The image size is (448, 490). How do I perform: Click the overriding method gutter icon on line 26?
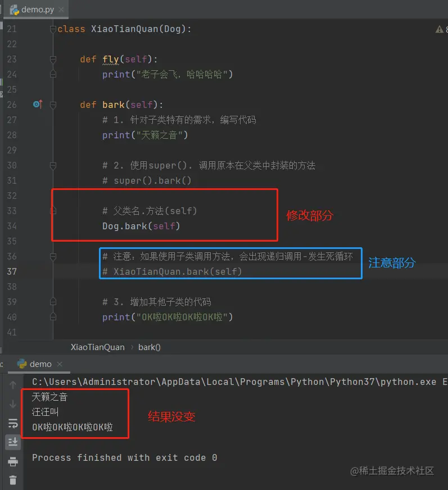(38, 104)
